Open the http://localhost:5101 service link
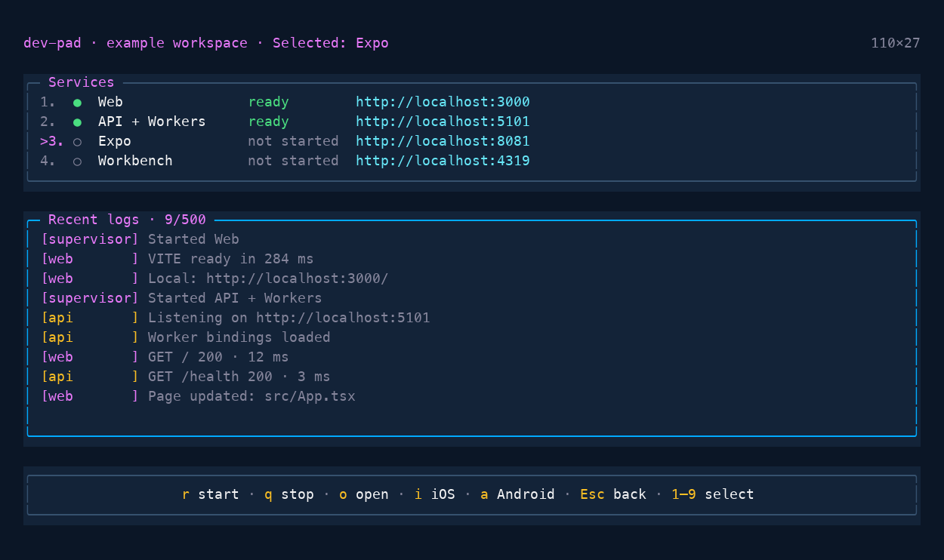The height and width of the screenshot is (560, 944). point(443,122)
